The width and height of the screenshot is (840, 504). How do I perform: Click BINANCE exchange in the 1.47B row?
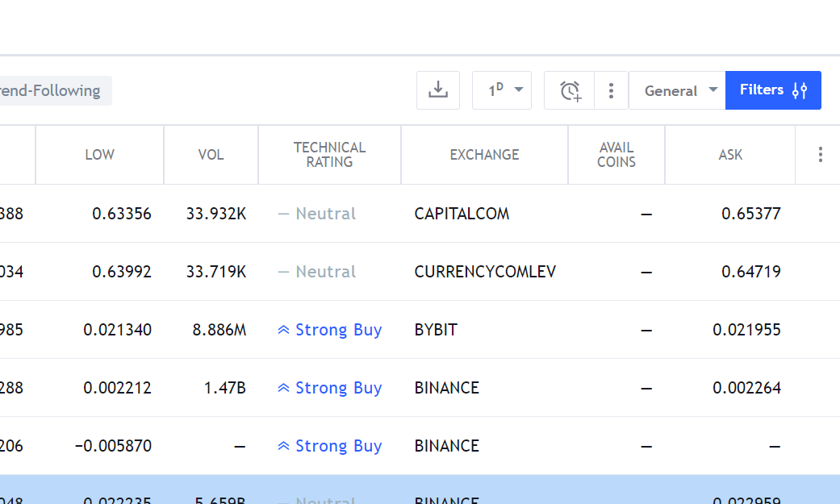(x=447, y=388)
